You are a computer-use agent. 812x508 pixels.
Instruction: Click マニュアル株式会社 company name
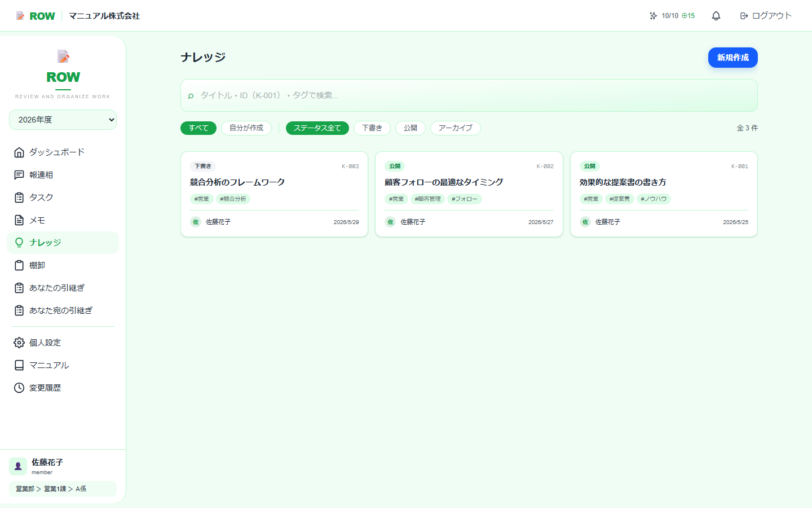[x=104, y=16]
